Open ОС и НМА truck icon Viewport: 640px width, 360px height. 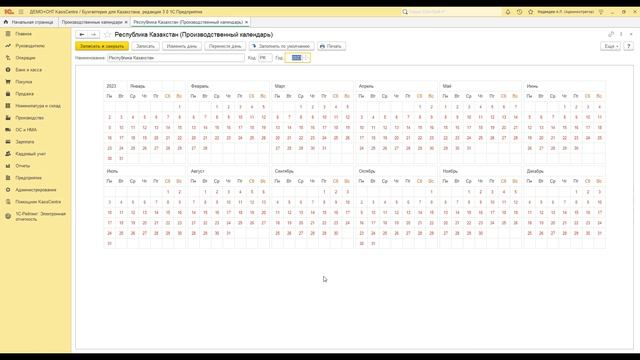[8, 130]
